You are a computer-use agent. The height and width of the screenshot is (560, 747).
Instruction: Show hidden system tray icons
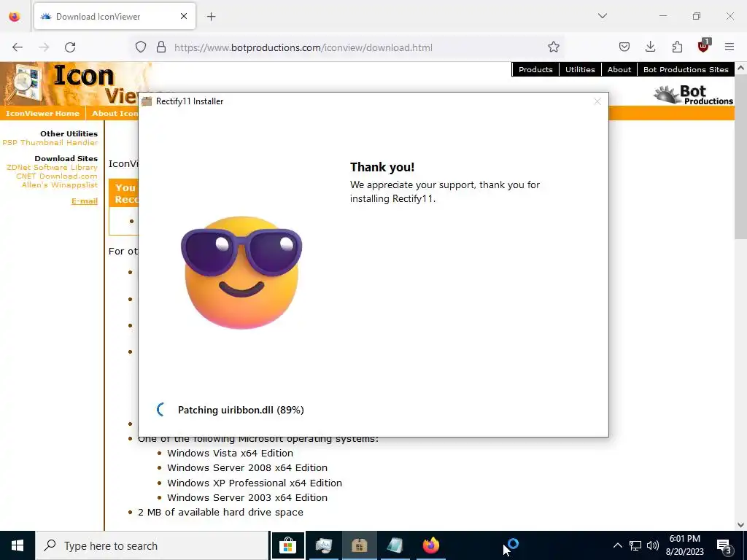click(x=617, y=545)
